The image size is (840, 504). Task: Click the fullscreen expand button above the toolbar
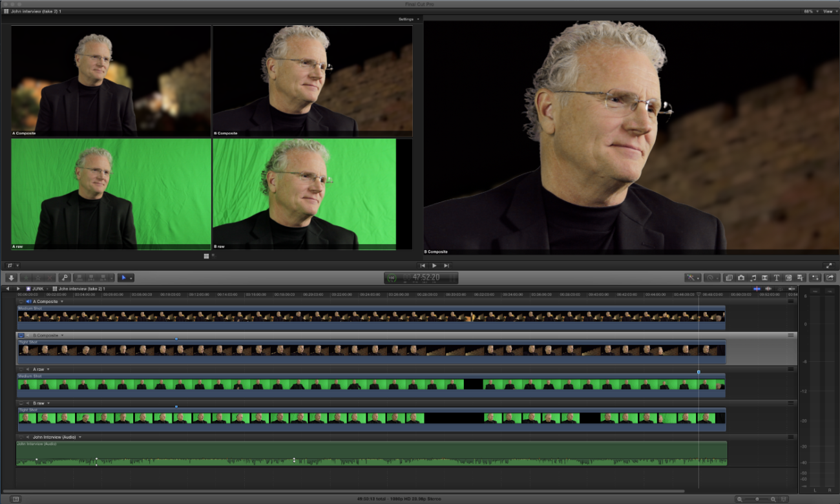[x=830, y=265]
